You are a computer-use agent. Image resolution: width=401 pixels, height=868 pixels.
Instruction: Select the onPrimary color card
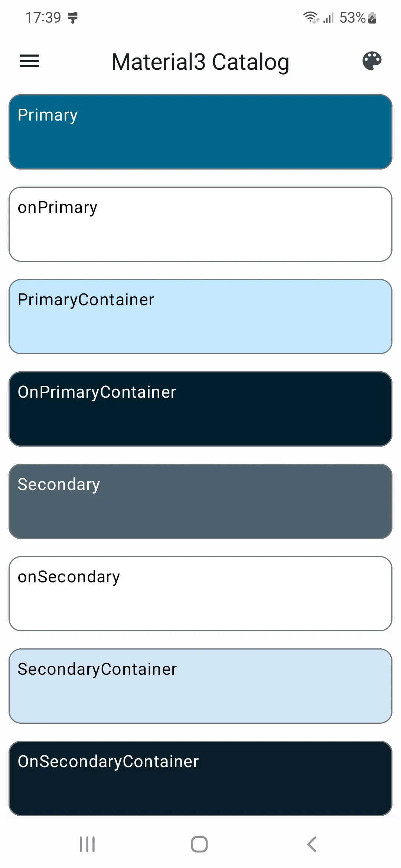200,224
